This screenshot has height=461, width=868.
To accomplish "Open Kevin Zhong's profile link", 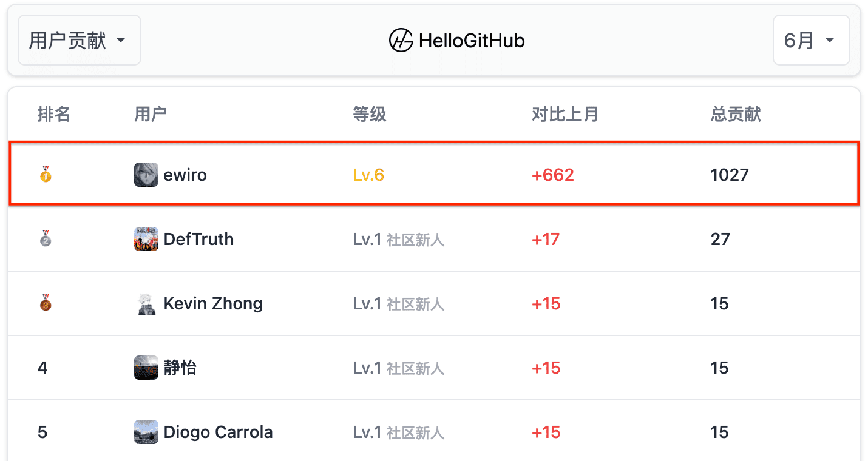I will pyautogui.click(x=213, y=303).
